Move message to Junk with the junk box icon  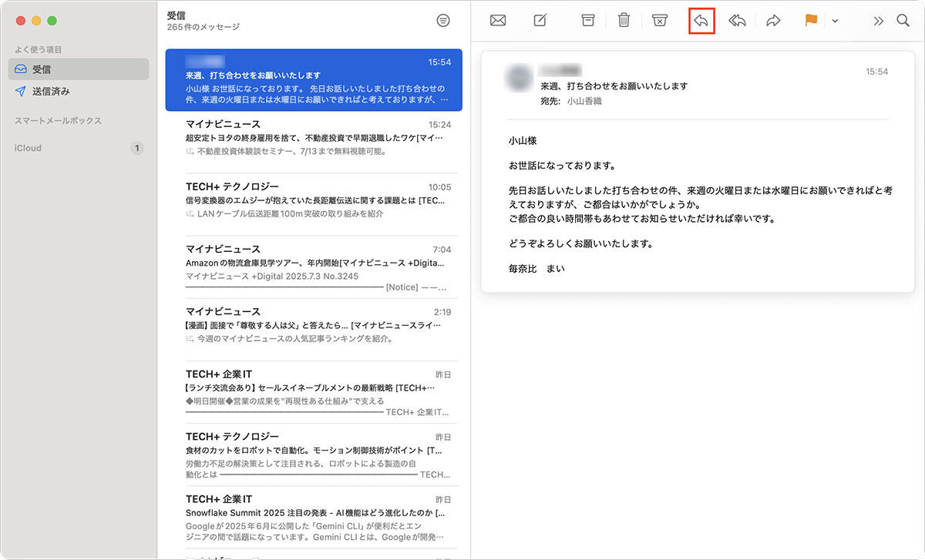click(x=660, y=21)
